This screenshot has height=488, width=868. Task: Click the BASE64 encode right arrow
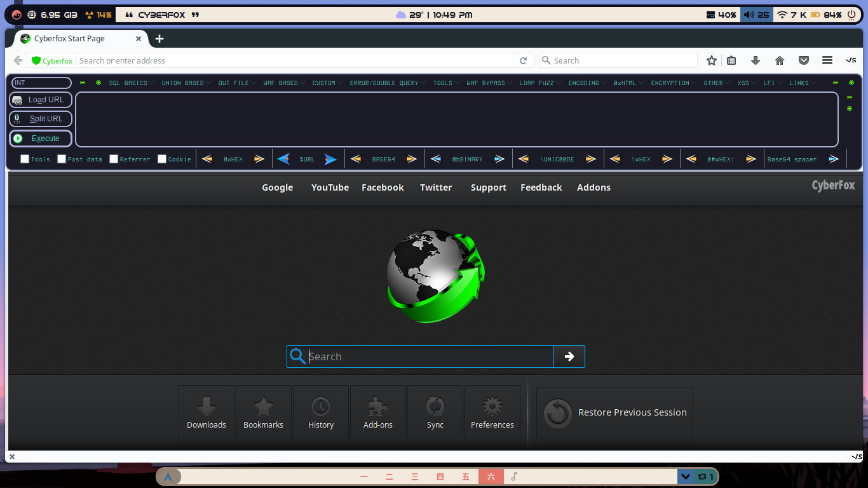tap(412, 159)
